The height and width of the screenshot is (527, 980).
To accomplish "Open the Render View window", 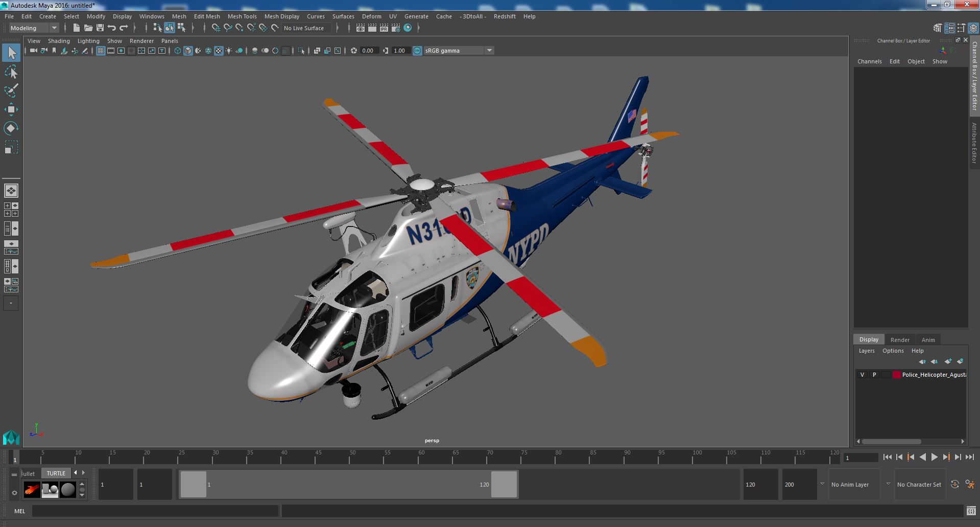I will point(361,28).
